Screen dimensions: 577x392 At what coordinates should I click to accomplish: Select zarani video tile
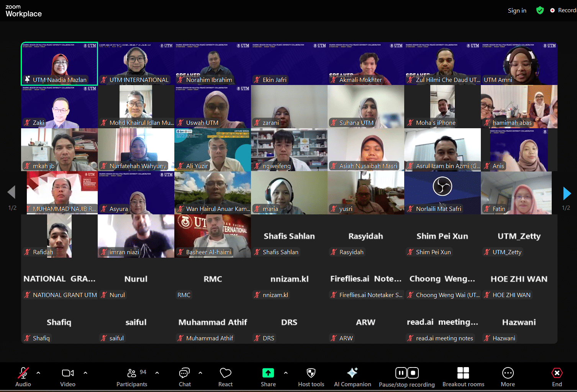[x=289, y=107]
